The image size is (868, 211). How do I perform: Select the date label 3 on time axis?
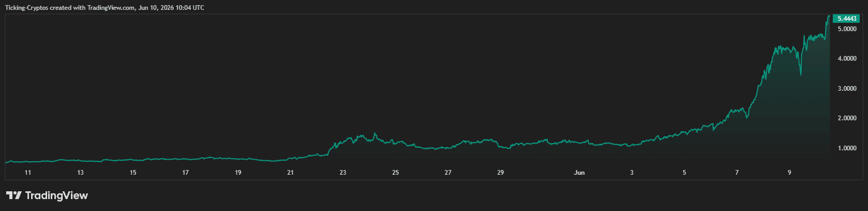pyautogui.click(x=632, y=173)
